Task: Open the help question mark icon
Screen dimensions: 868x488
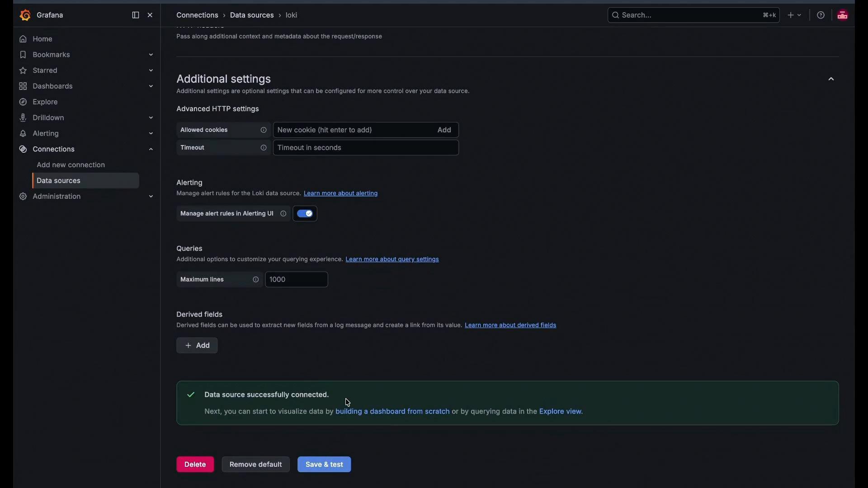Action: click(821, 15)
